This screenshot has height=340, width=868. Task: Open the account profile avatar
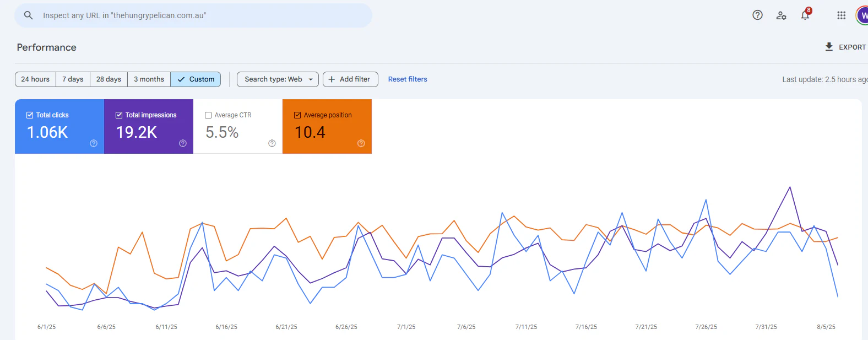[x=862, y=15]
